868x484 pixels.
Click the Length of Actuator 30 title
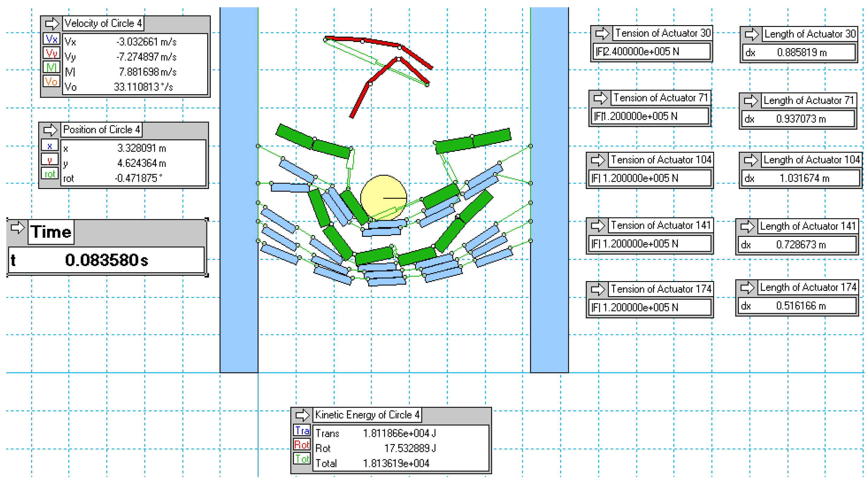tap(810, 34)
